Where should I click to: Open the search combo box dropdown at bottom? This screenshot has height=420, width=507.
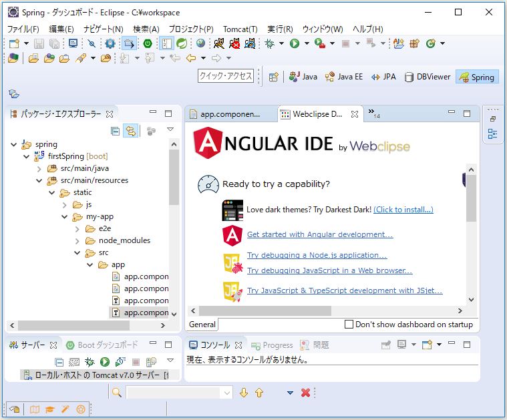[227, 393]
